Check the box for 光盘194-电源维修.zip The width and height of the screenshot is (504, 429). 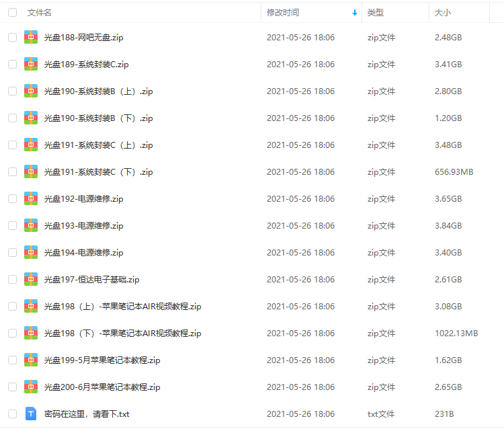click(13, 253)
